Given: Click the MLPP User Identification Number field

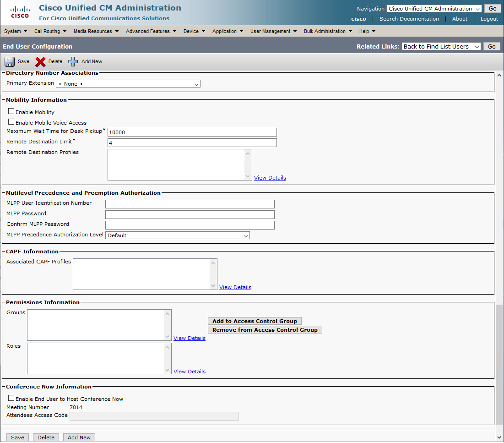Looking at the screenshot, I should 190,204.
